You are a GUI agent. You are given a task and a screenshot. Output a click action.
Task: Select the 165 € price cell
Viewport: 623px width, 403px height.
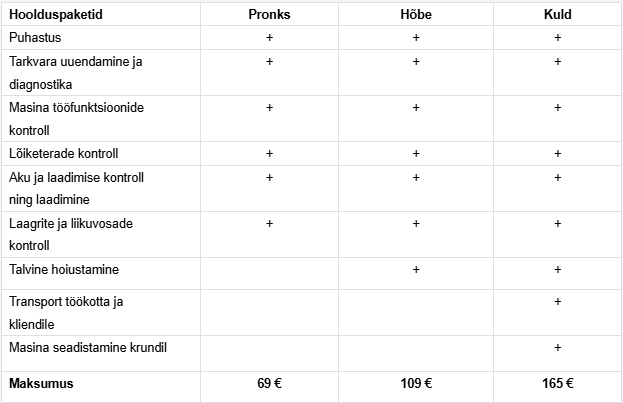point(557,383)
